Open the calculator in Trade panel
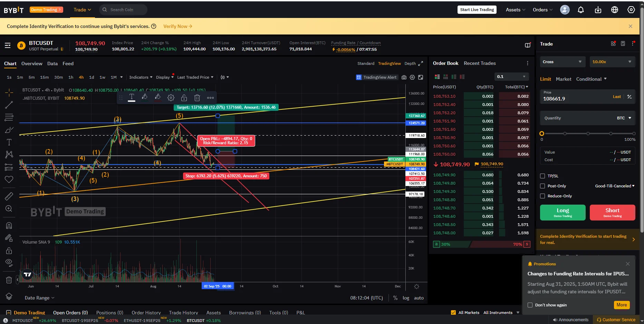644x324 pixels. (623, 44)
